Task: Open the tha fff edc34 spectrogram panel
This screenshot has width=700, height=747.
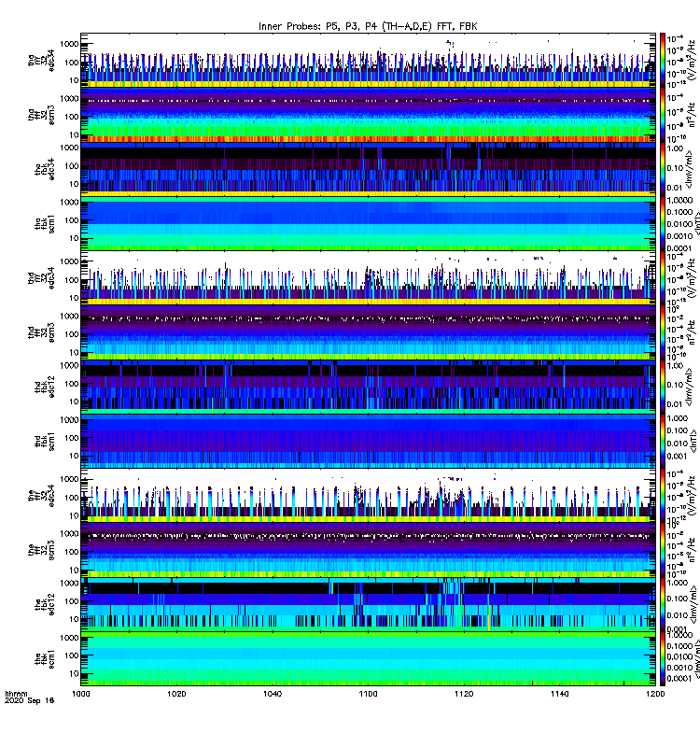Action: tap(368, 61)
